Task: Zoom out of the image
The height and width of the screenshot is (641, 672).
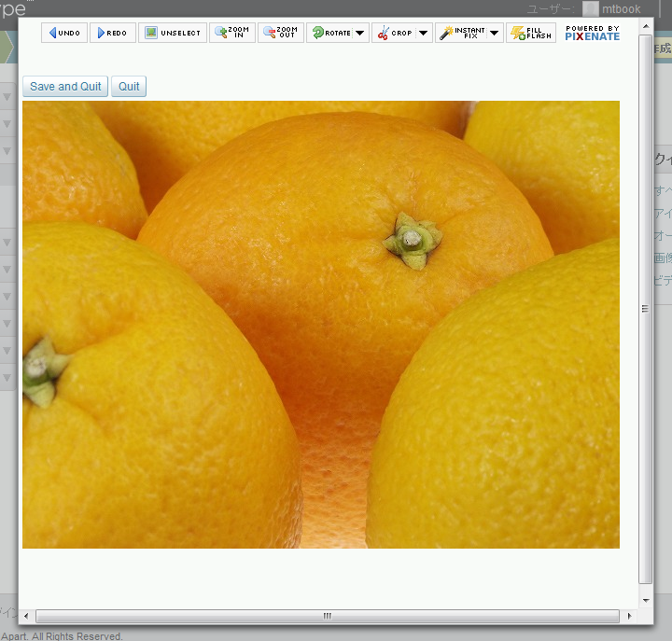Action: 281,33
